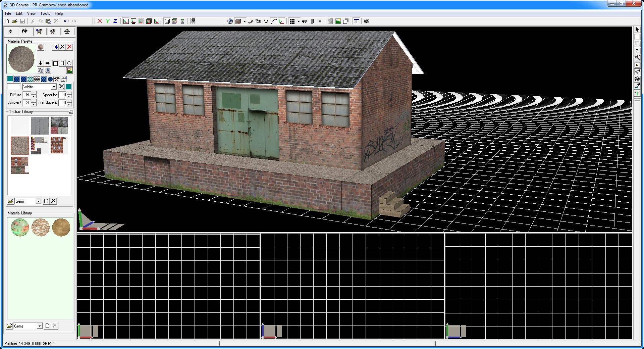Open the White color name dropdown
This screenshot has width=644, height=349.
click(x=54, y=87)
